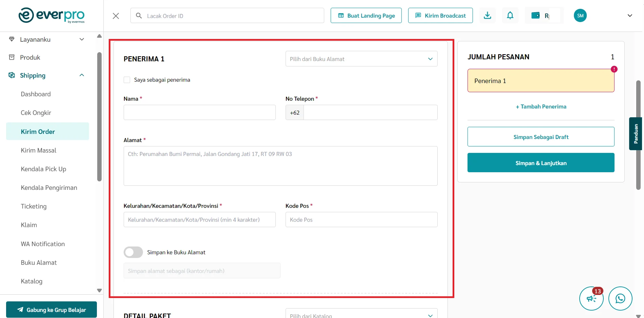The image size is (644, 318).
Task: Open the WhatsApp chat bubble
Action: pyautogui.click(x=620, y=298)
